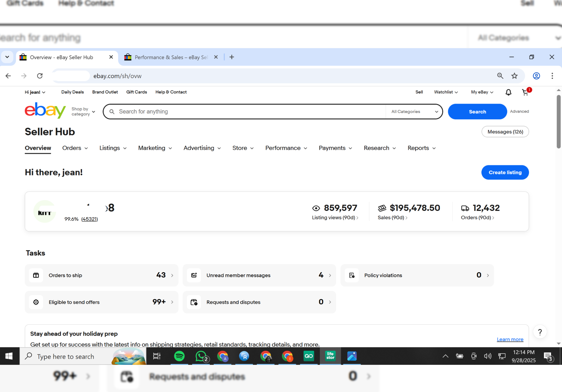Expand the Shop by category menu
562x392 pixels.
pyautogui.click(x=83, y=112)
